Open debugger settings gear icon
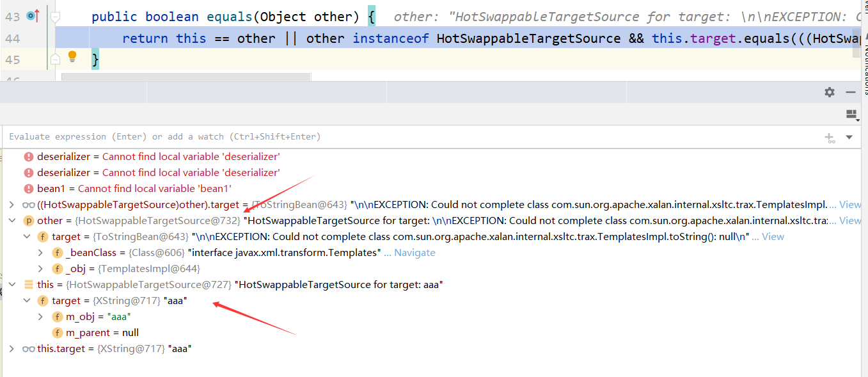This screenshot has width=868, height=377. [x=830, y=92]
